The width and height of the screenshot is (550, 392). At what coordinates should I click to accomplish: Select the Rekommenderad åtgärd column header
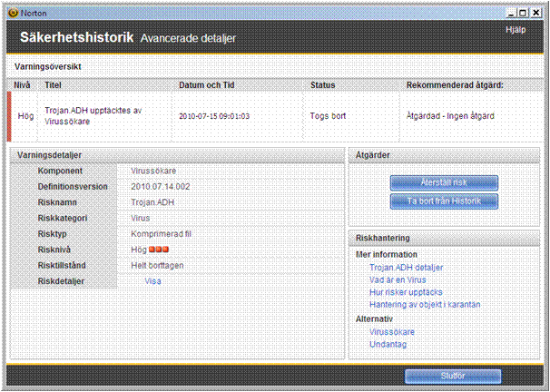pyautogui.click(x=455, y=85)
